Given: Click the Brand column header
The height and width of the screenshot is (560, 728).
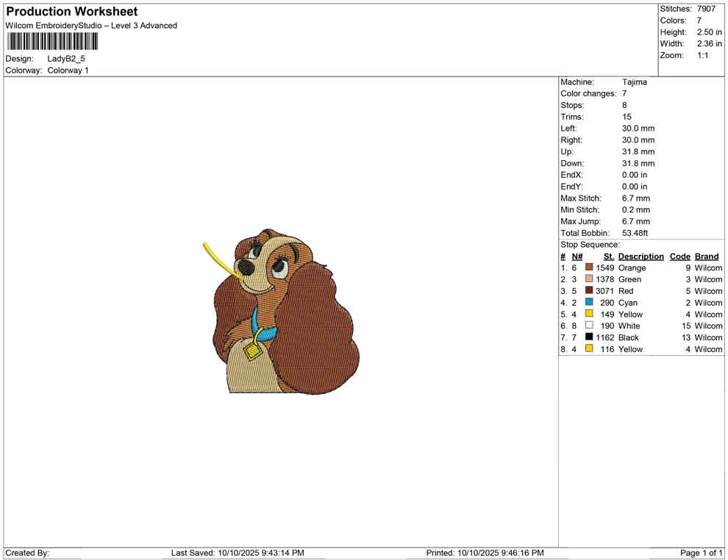Looking at the screenshot, I should pos(707,256).
